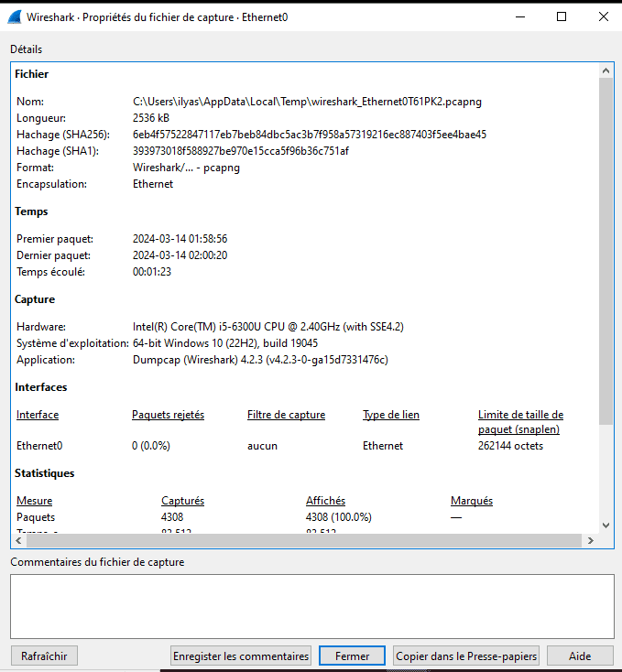
Task: Click the Paquets rejetés column header
Action: point(168,415)
